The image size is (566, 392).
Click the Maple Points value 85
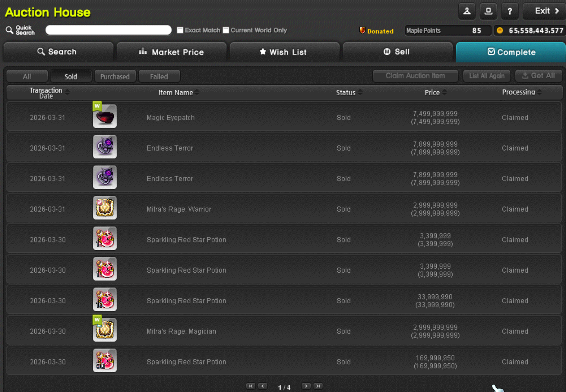477,30
